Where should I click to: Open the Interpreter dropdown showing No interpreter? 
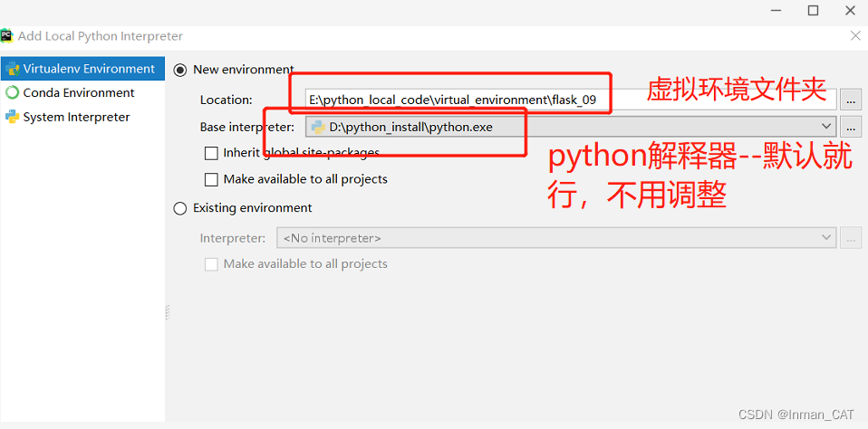click(x=556, y=238)
